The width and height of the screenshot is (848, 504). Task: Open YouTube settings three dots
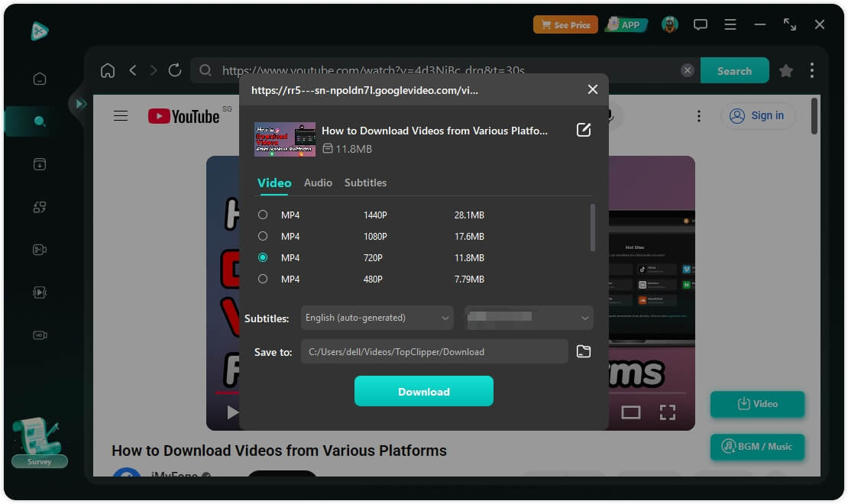click(699, 116)
